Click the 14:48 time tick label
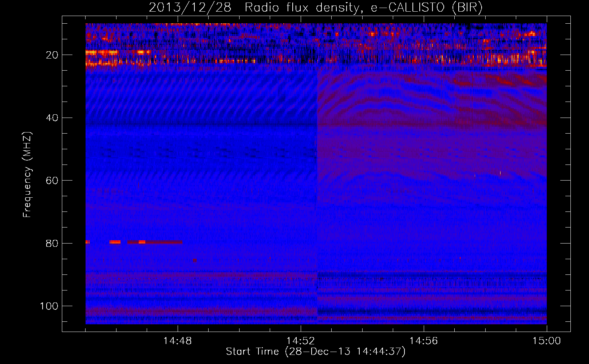This screenshot has width=589, height=364. click(178, 341)
